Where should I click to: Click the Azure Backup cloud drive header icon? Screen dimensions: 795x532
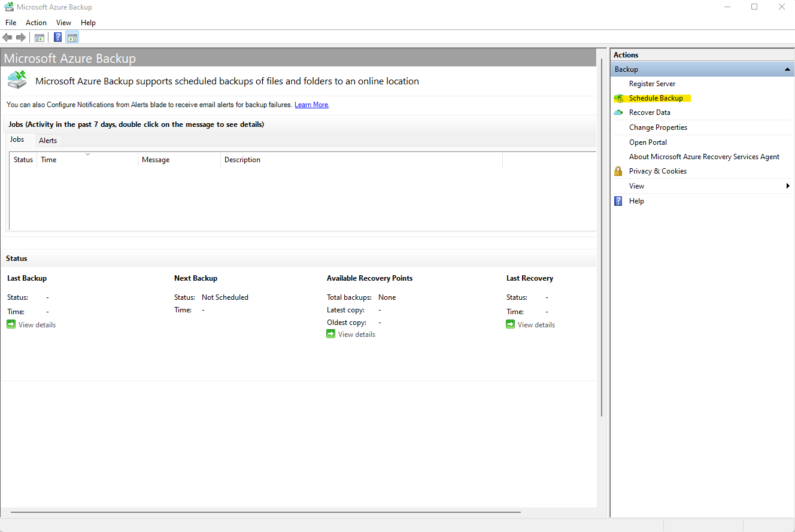coord(18,80)
